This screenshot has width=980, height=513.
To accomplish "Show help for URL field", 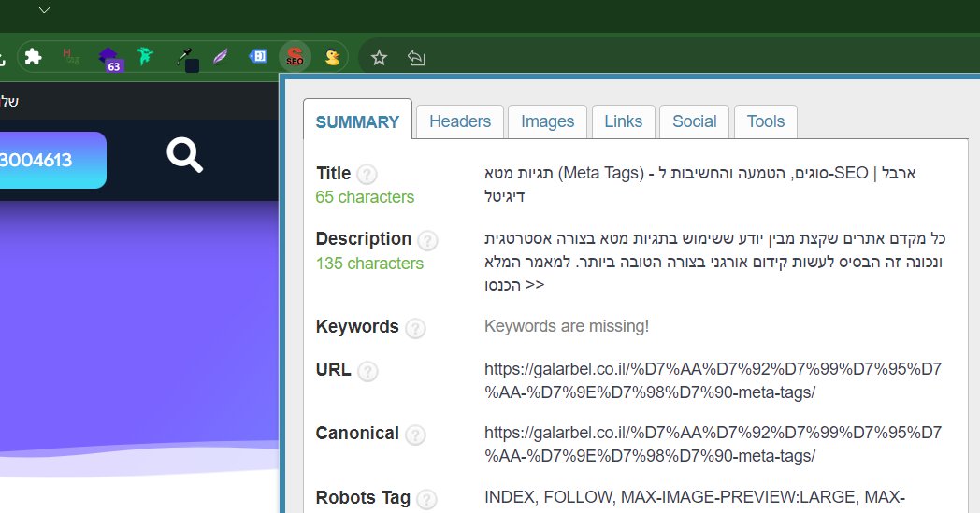I will tap(367, 371).
